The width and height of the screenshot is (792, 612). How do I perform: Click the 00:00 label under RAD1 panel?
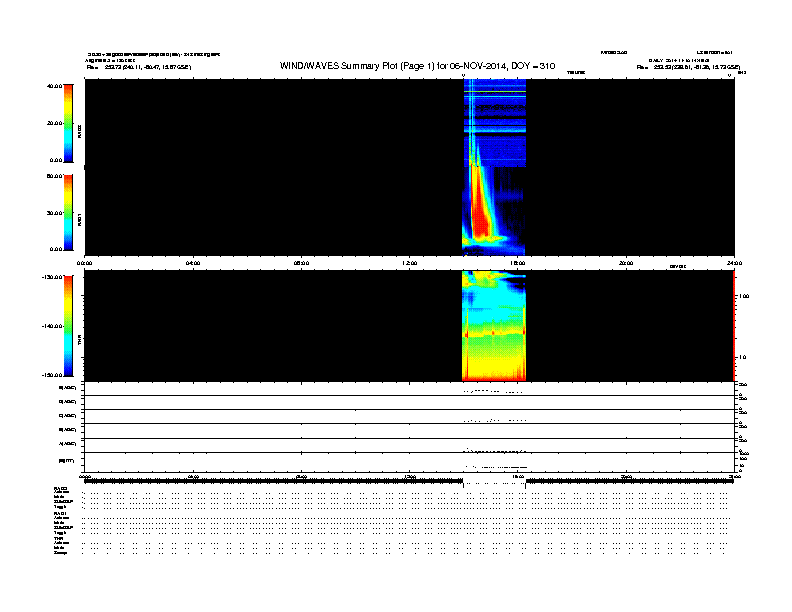click(x=85, y=263)
